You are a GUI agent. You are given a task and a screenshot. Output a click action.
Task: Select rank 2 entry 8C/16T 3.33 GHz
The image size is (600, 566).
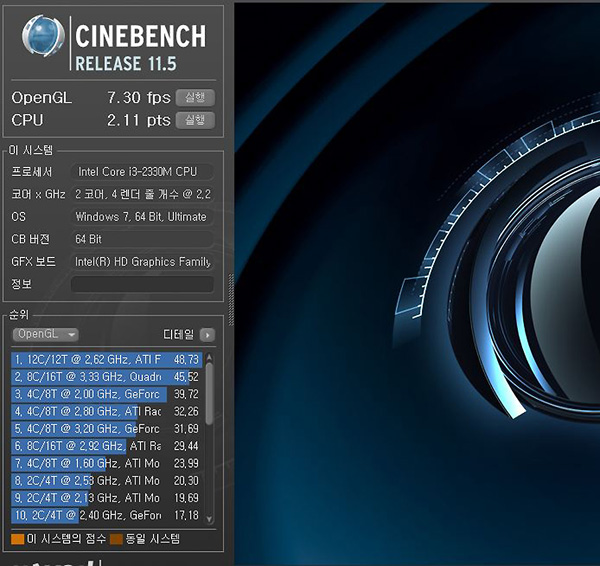(107, 377)
